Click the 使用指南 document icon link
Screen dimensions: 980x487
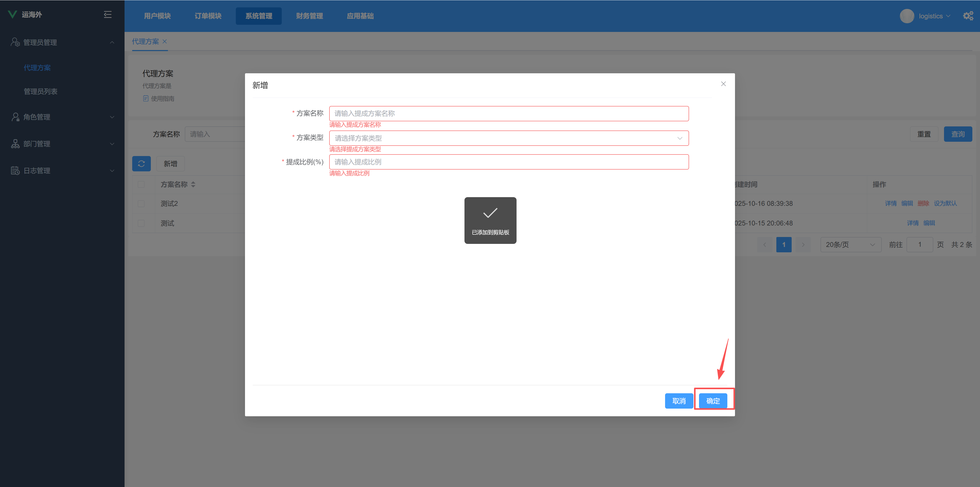pyautogui.click(x=146, y=99)
